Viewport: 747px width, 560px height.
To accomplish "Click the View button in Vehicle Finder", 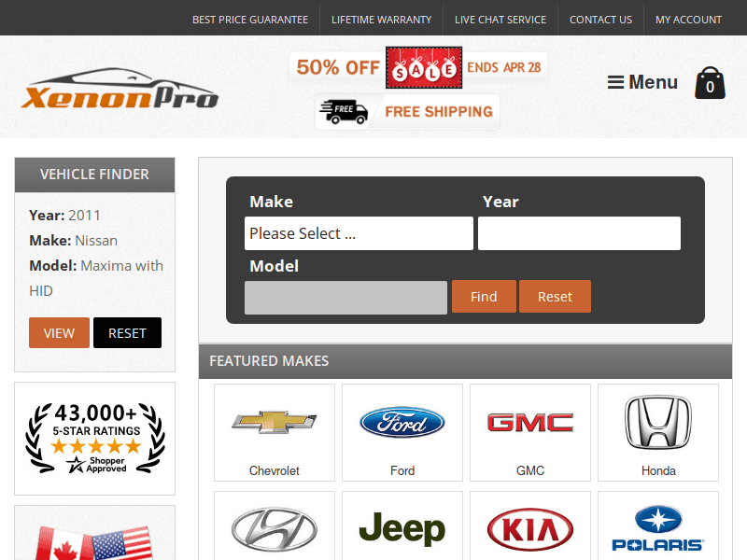I will (x=59, y=333).
